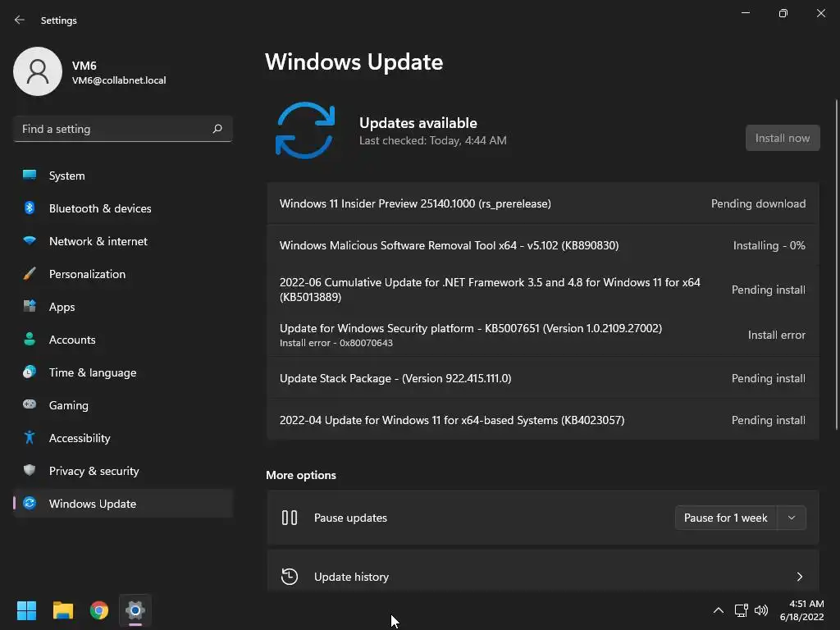Click the 'Pending download' status text
Screen dimensions: 840x630
tap(758, 203)
